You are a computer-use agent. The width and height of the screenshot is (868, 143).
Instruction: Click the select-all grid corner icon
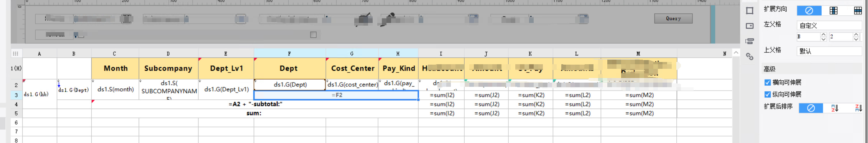(15, 54)
